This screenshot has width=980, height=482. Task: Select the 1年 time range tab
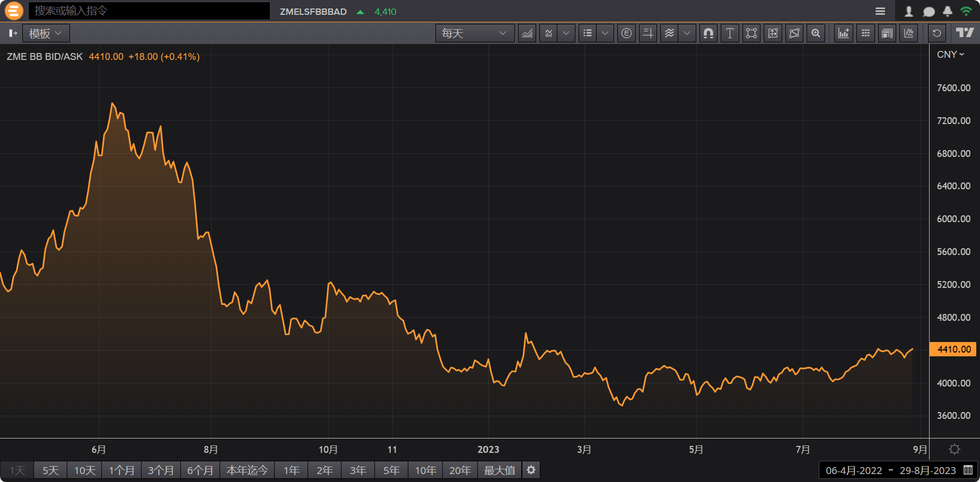[x=291, y=470]
